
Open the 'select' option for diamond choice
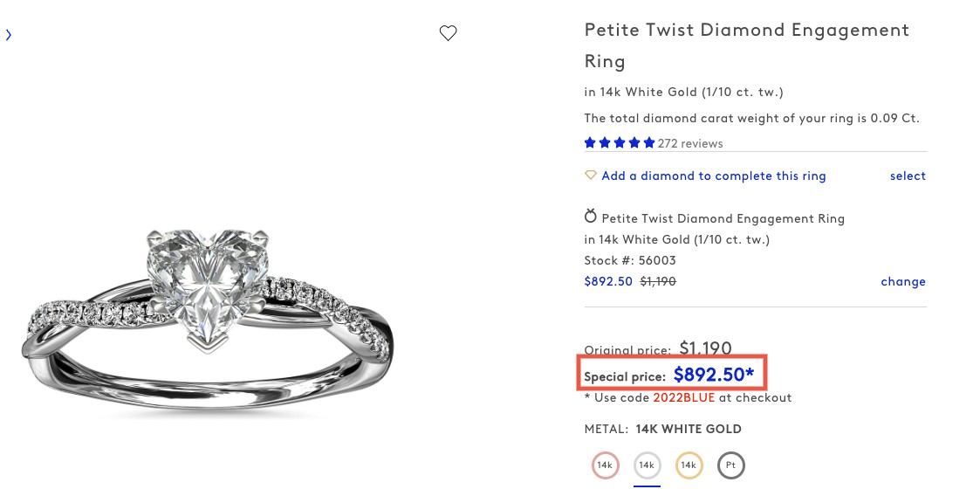908,176
